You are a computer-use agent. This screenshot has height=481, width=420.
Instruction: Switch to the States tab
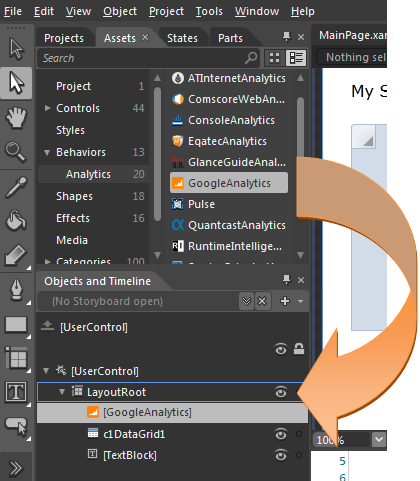182,38
